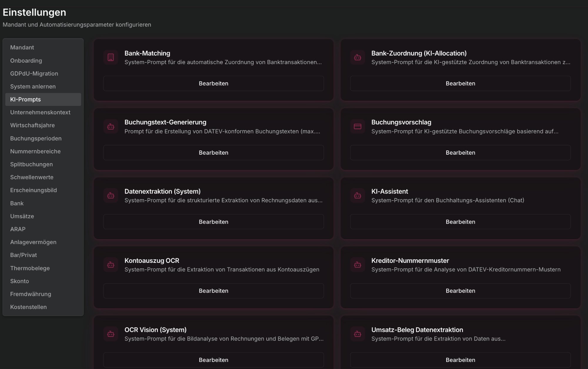Select the KI-Assistent briefcase icon
This screenshot has width=588, height=369.
click(357, 196)
